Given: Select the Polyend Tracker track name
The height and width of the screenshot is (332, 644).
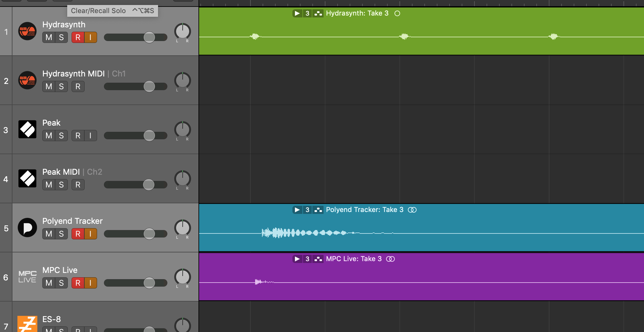Looking at the screenshot, I should click(72, 221).
